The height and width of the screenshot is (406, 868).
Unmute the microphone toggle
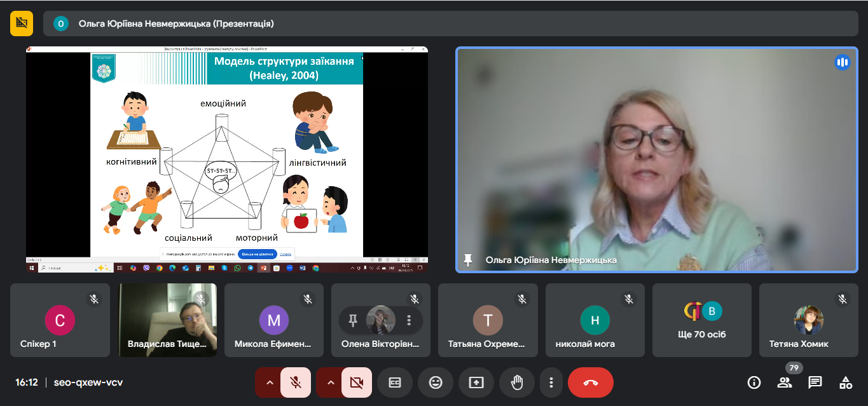pyautogui.click(x=296, y=382)
